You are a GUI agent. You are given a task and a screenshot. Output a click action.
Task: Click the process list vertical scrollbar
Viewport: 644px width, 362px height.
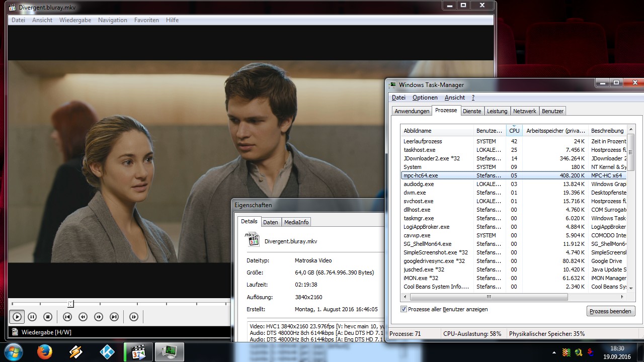[631, 209]
